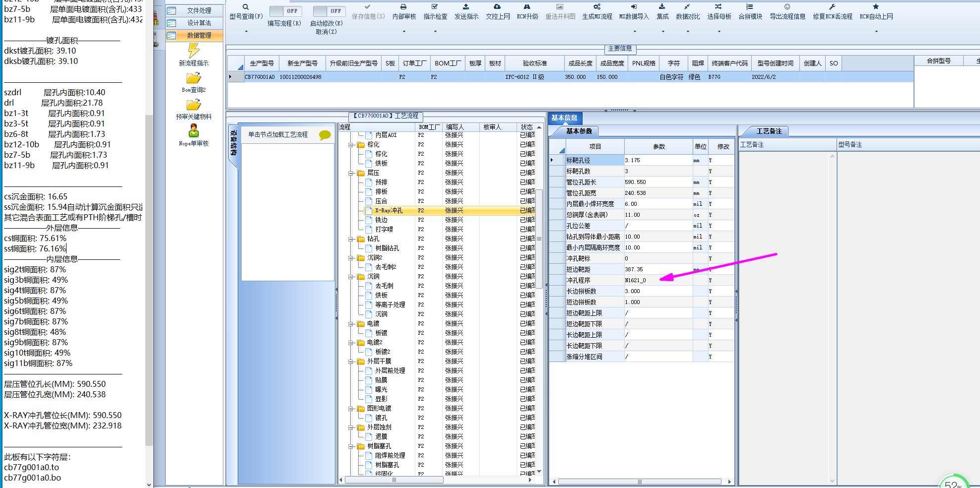980x488 pixels.
Task: Click the 集成 download icon
Action: (662, 7)
